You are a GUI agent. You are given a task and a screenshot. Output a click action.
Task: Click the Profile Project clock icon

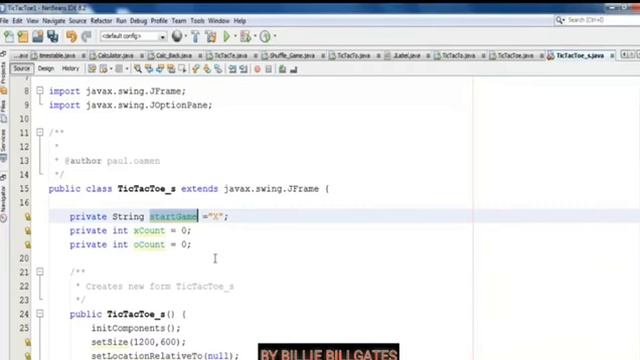(x=265, y=37)
